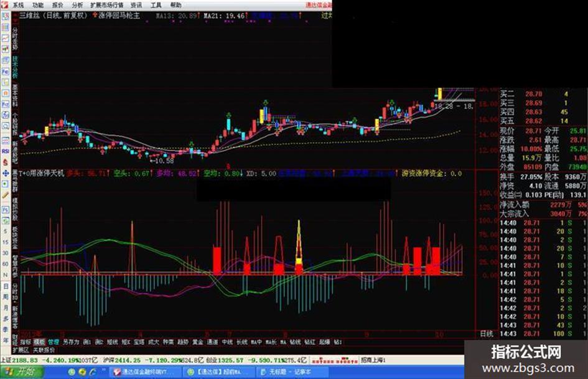The image size is (588, 379).
Task: Select the 宝塔 template tab
Action: point(139,342)
